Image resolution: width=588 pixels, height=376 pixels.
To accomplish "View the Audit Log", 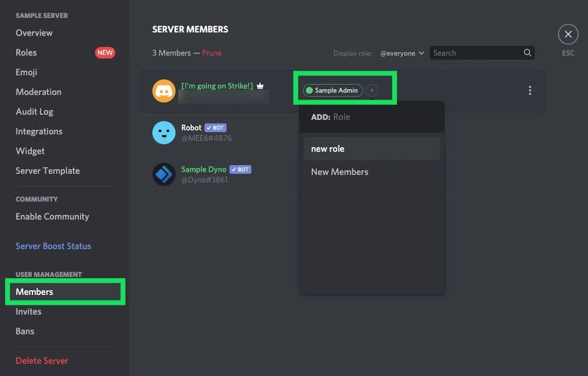I will point(34,112).
